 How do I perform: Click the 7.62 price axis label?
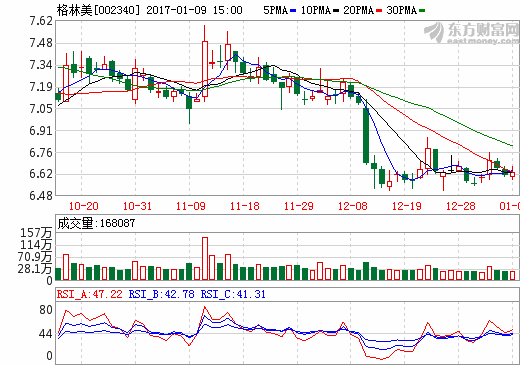41,21
